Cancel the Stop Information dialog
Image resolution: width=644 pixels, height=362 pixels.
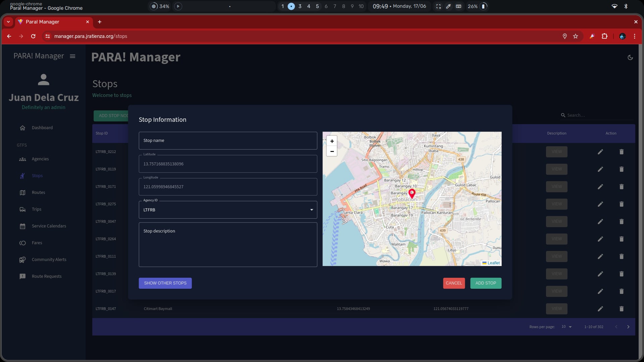point(454,283)
